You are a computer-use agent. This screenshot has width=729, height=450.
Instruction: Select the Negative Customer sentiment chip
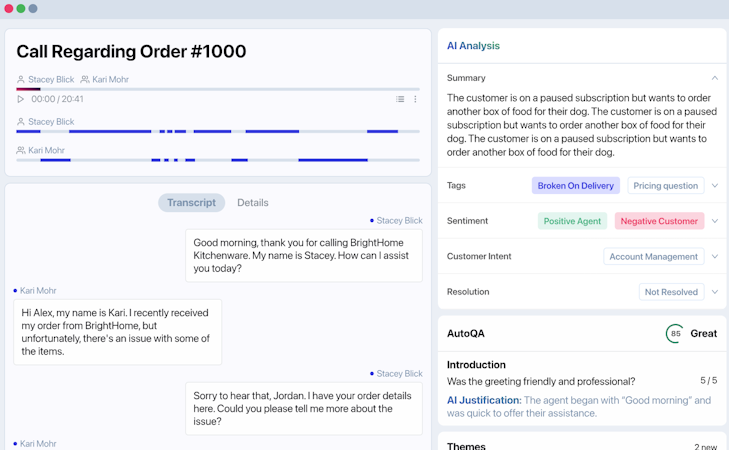[x=659, y=221]
